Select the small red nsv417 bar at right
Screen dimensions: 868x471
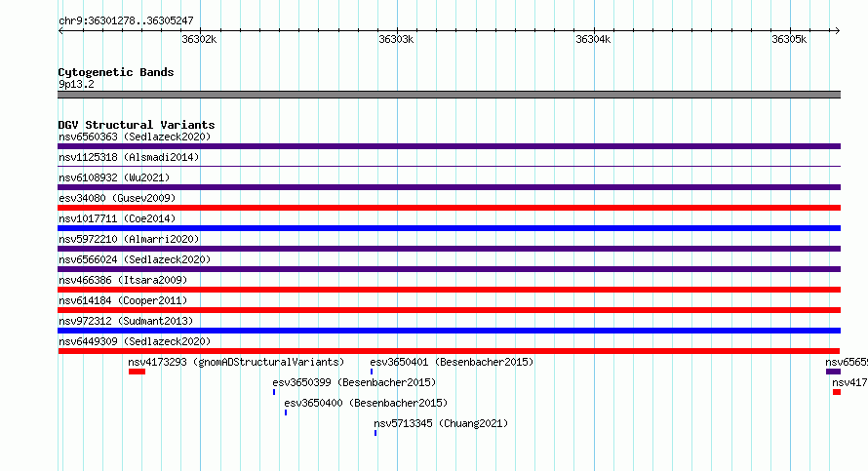837,392
